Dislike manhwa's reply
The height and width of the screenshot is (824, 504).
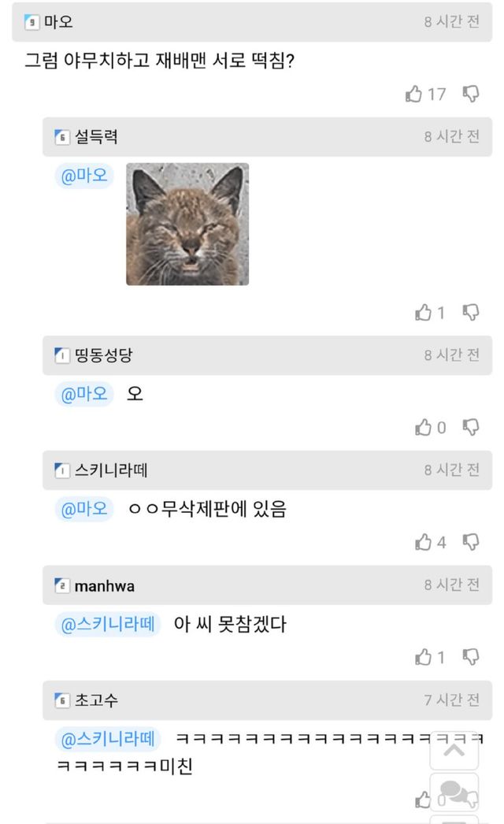[471, 657]
